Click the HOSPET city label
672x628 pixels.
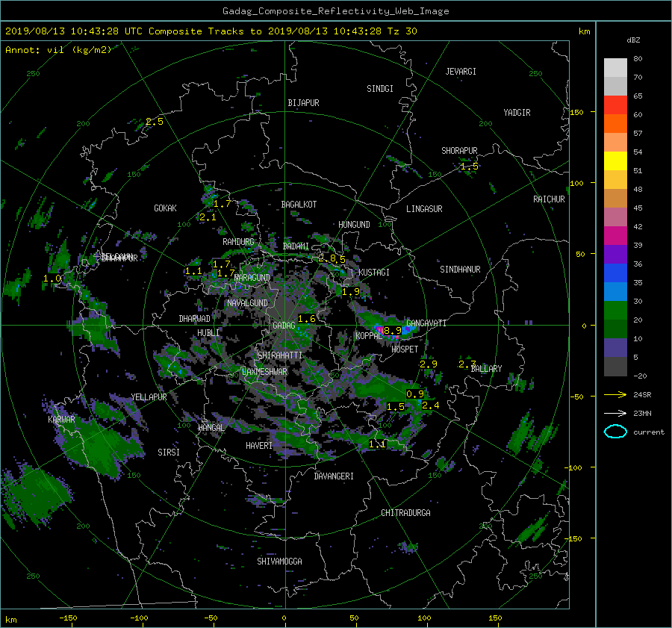tap(405, 349)
